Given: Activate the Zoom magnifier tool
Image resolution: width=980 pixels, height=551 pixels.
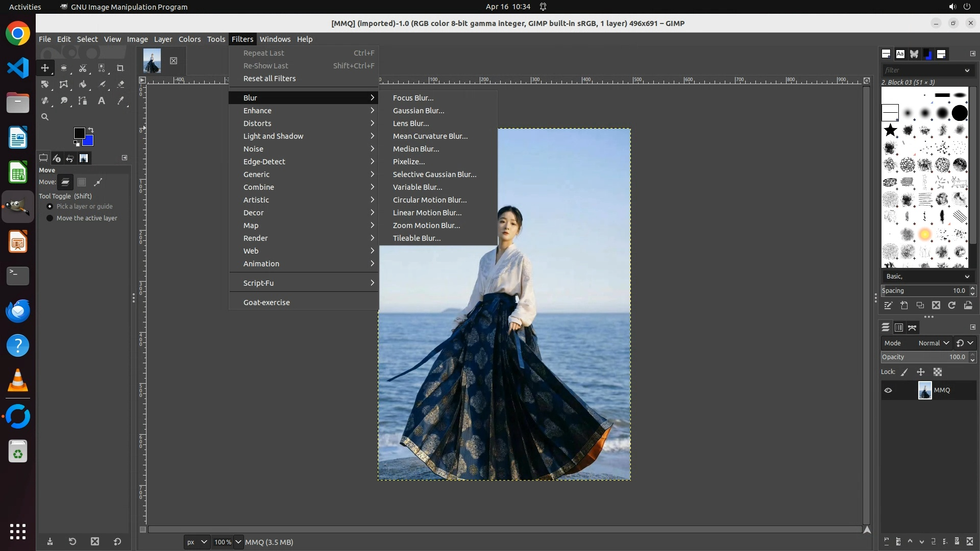Looking at the screenshot, I should point(45,117).
